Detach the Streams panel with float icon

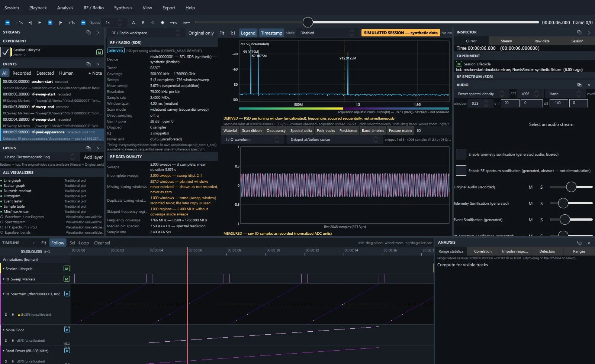(89, 32)
